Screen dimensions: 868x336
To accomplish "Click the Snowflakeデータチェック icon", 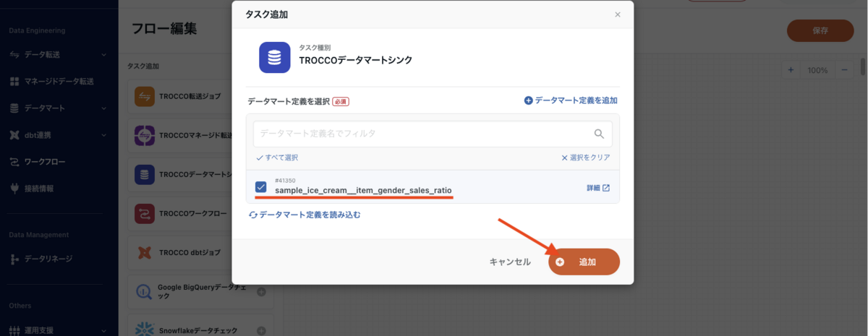I will point(145,329).
